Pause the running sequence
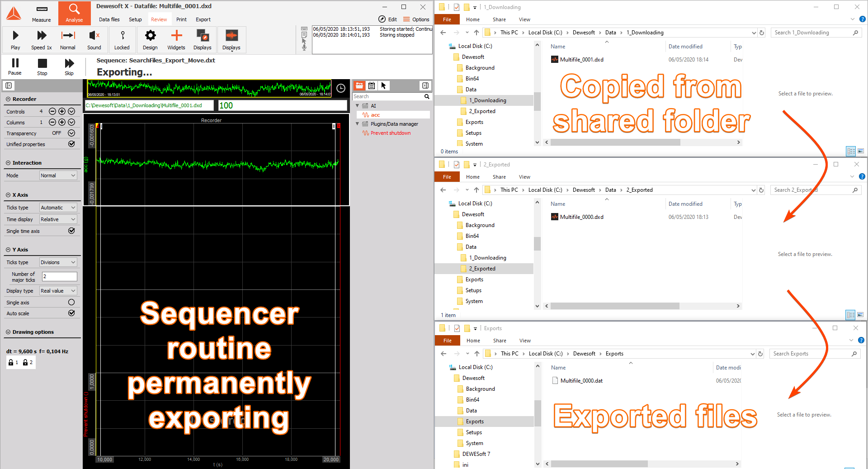 [15, 66]
